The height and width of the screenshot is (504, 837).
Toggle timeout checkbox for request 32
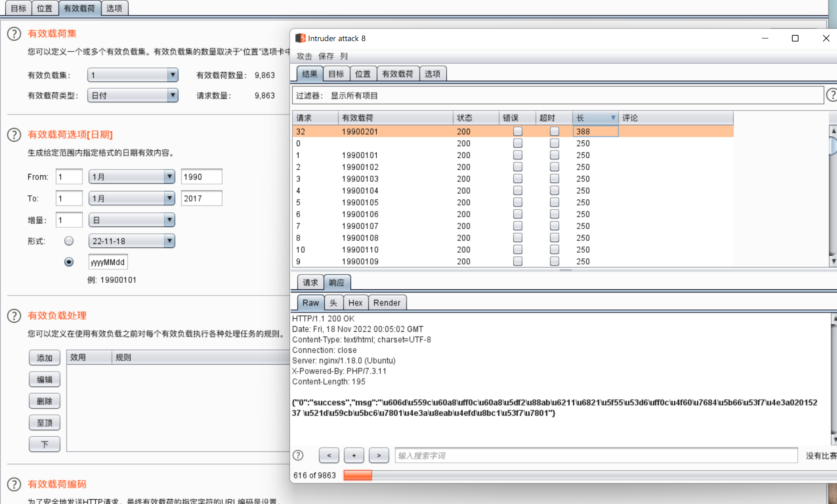pos(554,131)
